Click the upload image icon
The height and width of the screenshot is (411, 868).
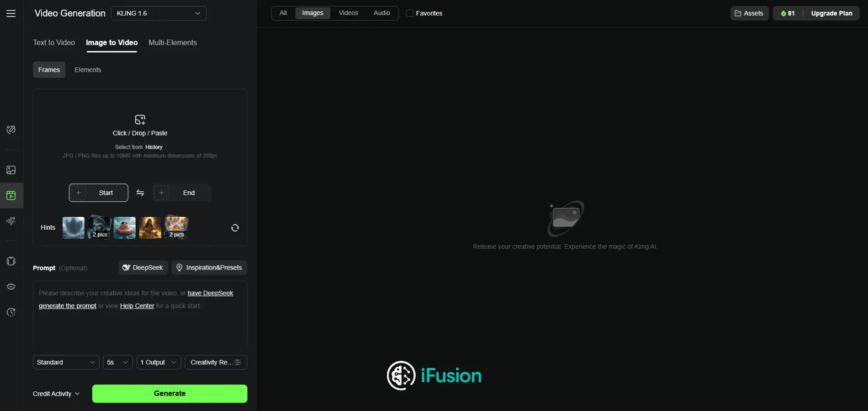pos(140,120)
